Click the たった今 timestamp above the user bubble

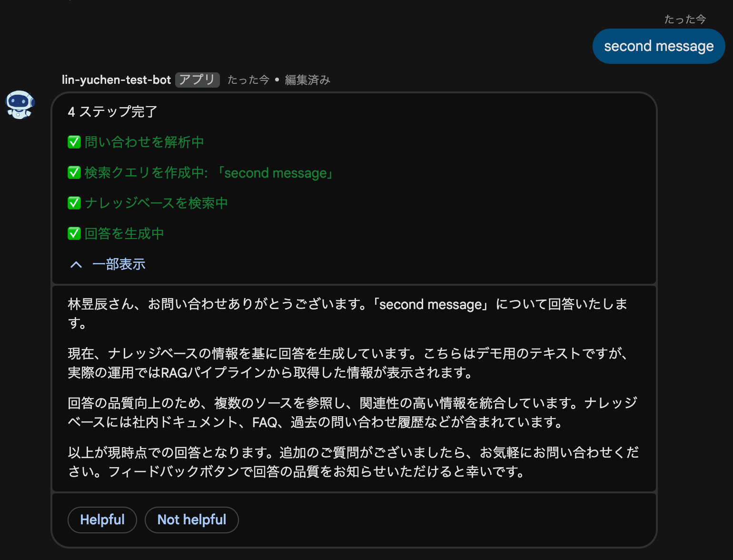(x=685, y=19)
